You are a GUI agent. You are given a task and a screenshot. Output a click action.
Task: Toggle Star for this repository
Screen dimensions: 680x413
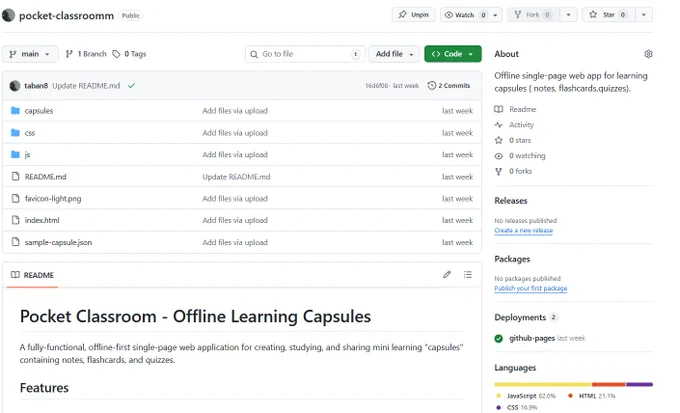[x=608, y=15]
